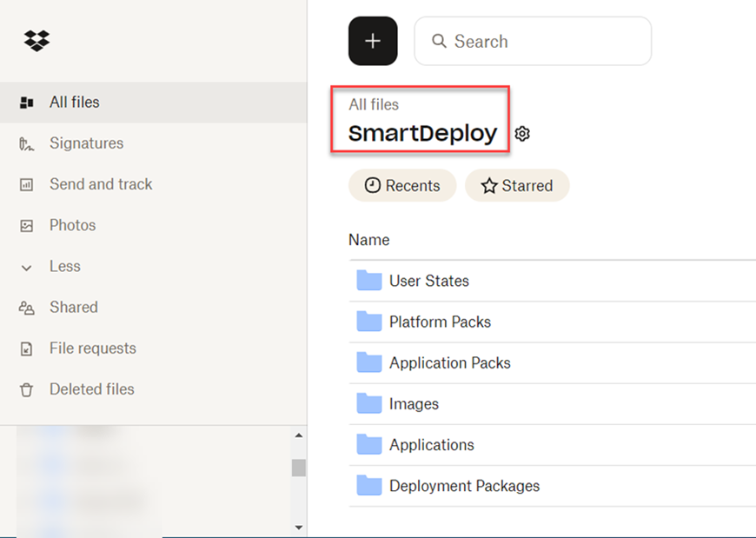Go to Signatures in the sidebar
756x538 pixels.
153,143
